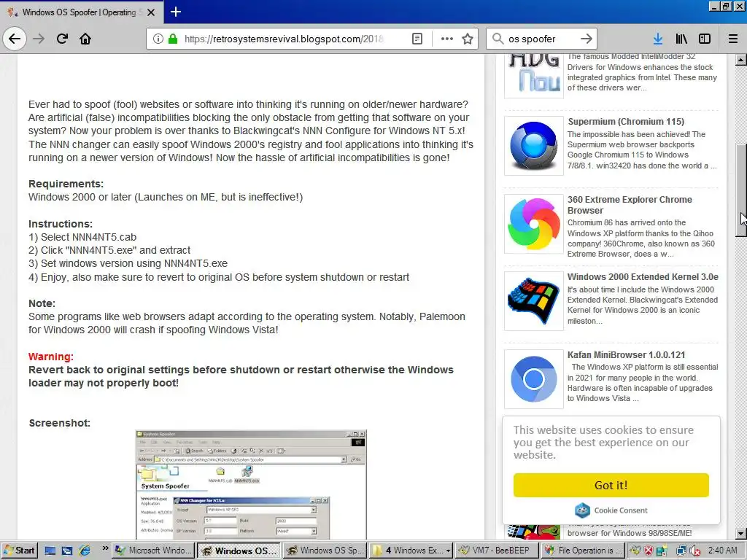Bookmark this page with the star
The width and height of the screenshot is (747, 560).
[468, 39]
